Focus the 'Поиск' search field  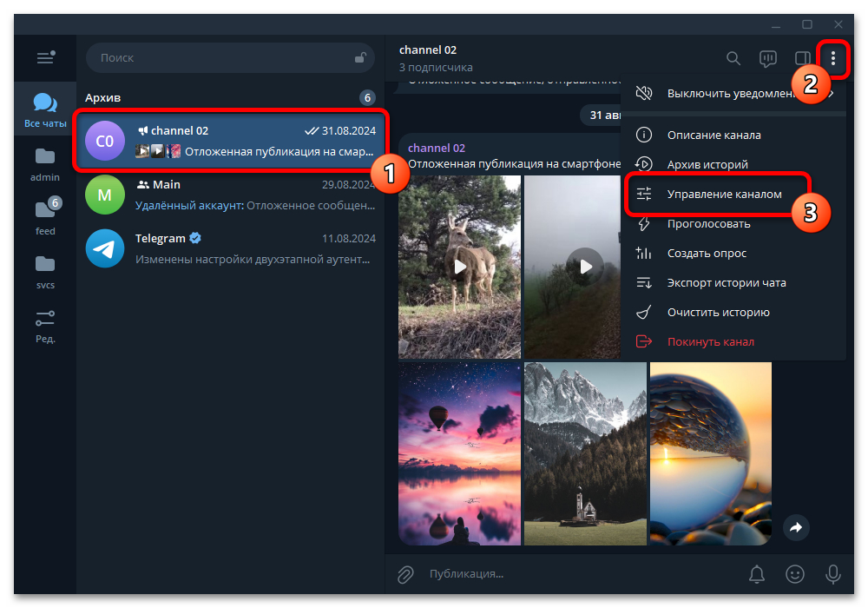(230, 57)
